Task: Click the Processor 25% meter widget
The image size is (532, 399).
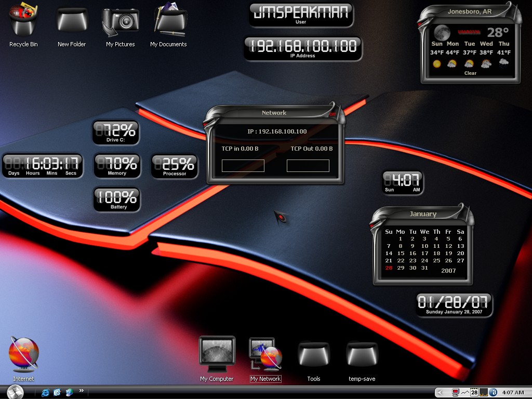Action: click(x=175, y=167)
